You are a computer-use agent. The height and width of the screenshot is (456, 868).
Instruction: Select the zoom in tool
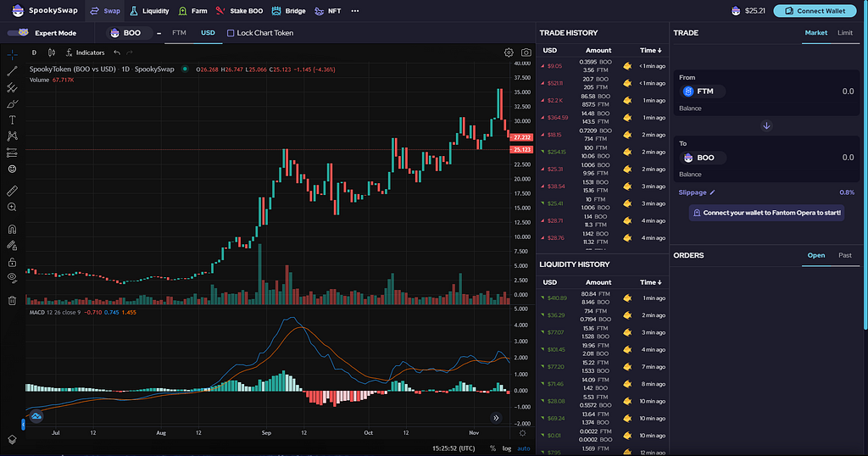[12, 207]
